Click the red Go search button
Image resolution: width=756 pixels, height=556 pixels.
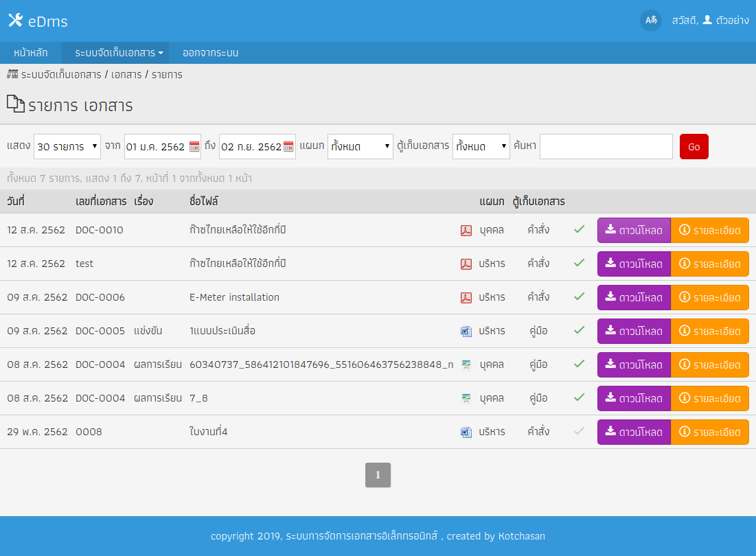pyautogui.click(x=694, y=146)
